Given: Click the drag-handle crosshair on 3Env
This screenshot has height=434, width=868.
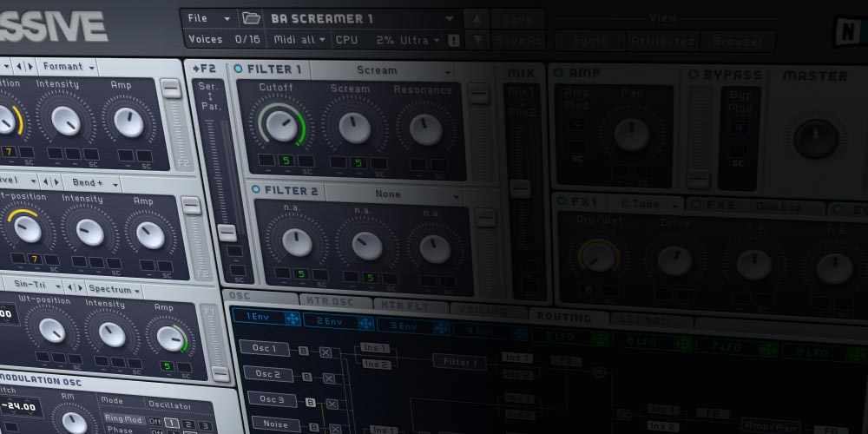Looking at the screenshot, I should 441,327.
